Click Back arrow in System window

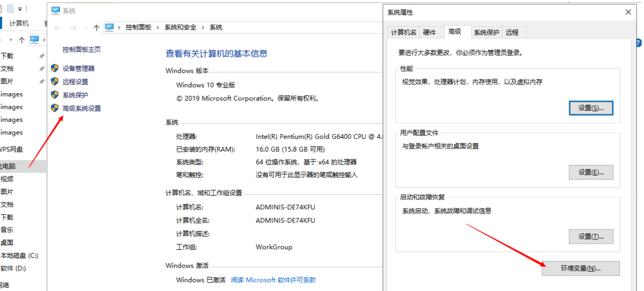(57, 28)
